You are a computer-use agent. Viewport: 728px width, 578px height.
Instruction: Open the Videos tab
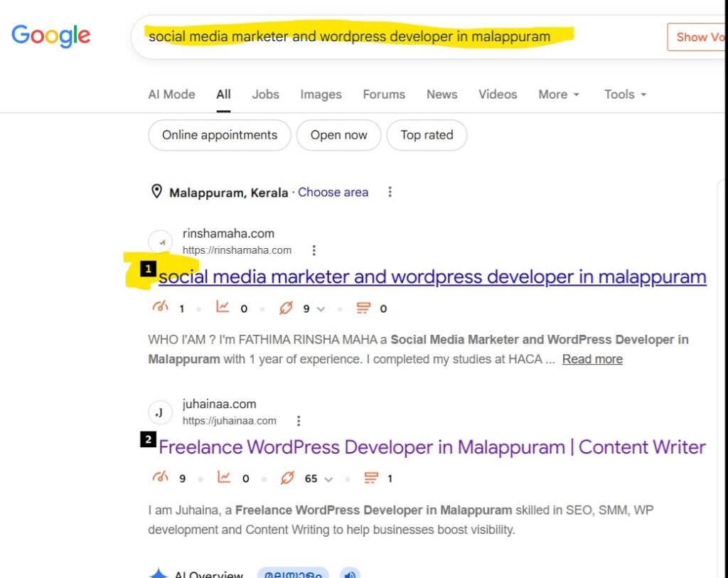coord(498,95)
